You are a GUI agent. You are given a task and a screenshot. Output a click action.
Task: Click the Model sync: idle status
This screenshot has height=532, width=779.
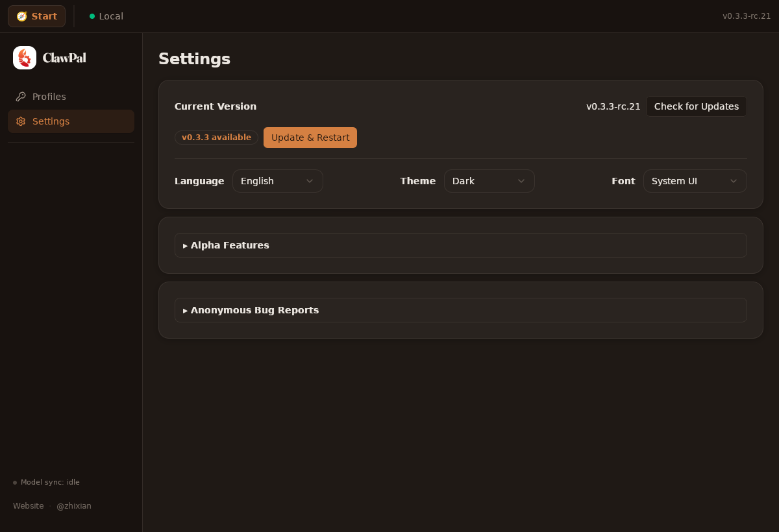coord(46,482)
